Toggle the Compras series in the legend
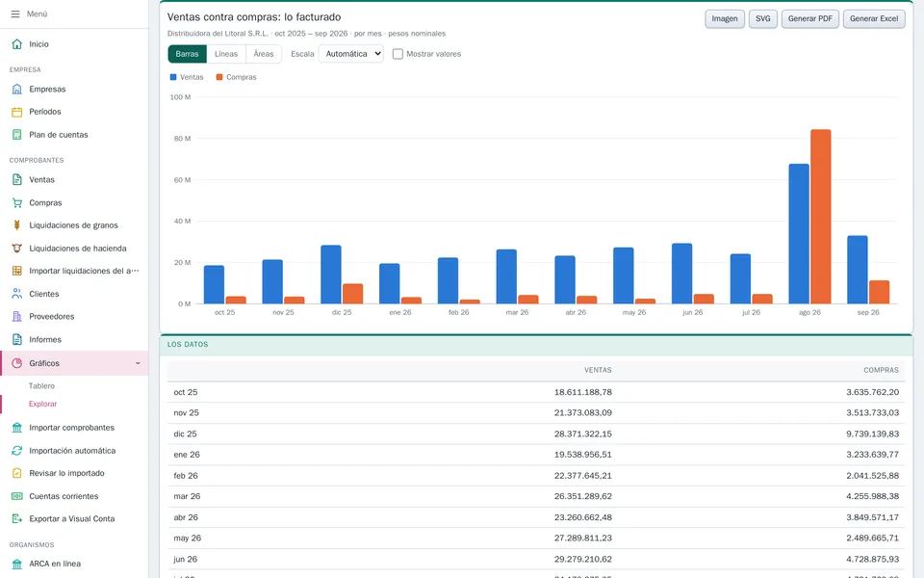924x578 pixels. click(237, 77)
